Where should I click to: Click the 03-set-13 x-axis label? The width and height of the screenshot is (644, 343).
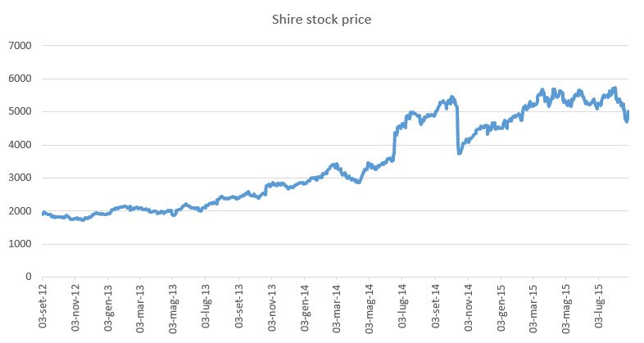tap(239, 308)
